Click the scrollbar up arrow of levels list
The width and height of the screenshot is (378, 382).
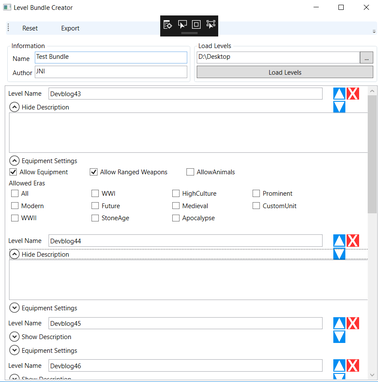click(372, 91)
